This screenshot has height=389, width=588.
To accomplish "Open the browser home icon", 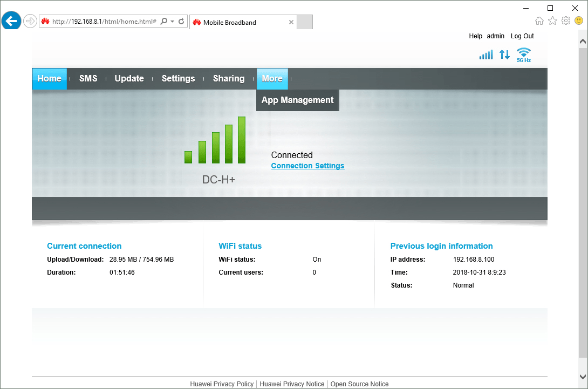I will 539,21.
